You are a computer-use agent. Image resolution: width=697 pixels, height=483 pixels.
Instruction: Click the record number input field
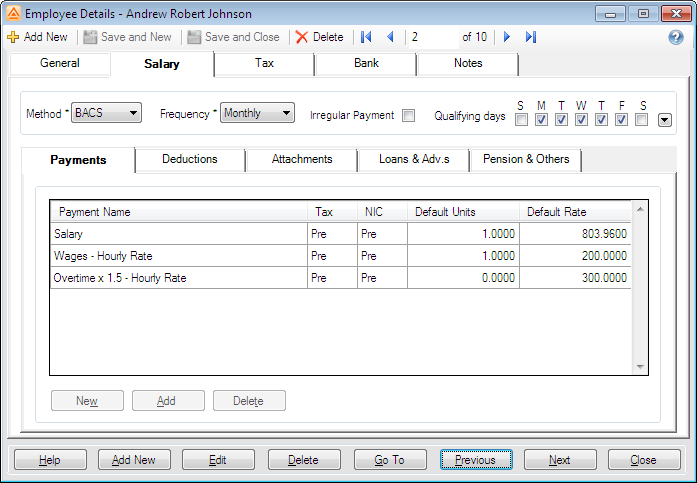(431, 37)
